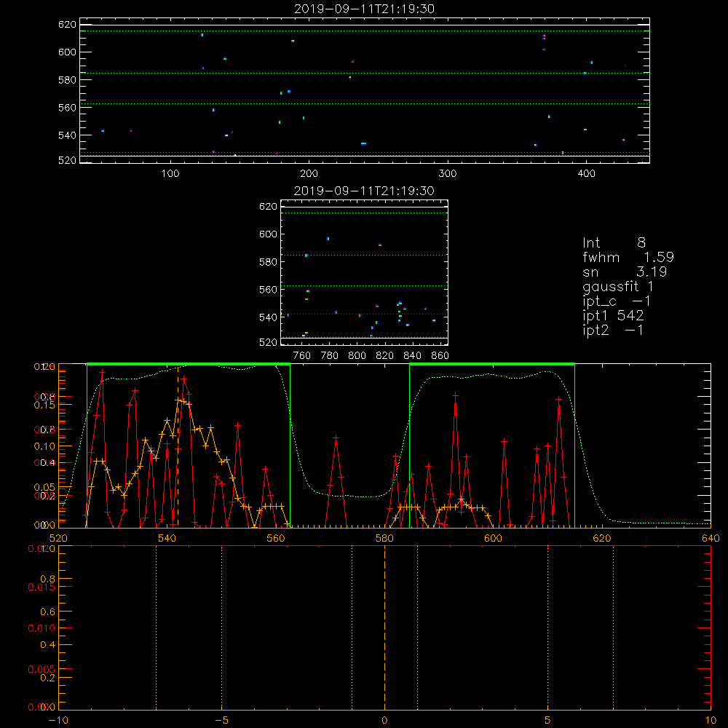Click the thick green bar spanning 585 to 615
Image resolution: width=728 pixels, height=728 pixels.
tap(492, 364)
